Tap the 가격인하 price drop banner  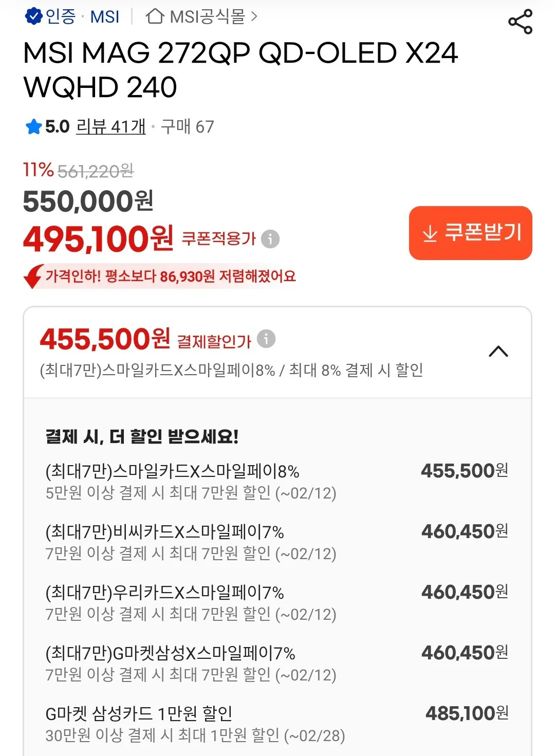point(171,276)
